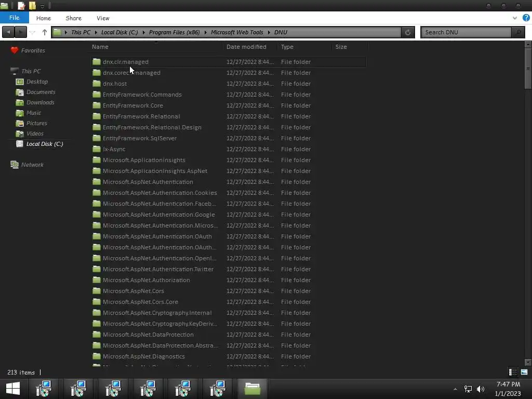Viewport: 532px width, 399px height.
Task: Click the File Explorer taskbar icon
Action: (x=252, y=389)
